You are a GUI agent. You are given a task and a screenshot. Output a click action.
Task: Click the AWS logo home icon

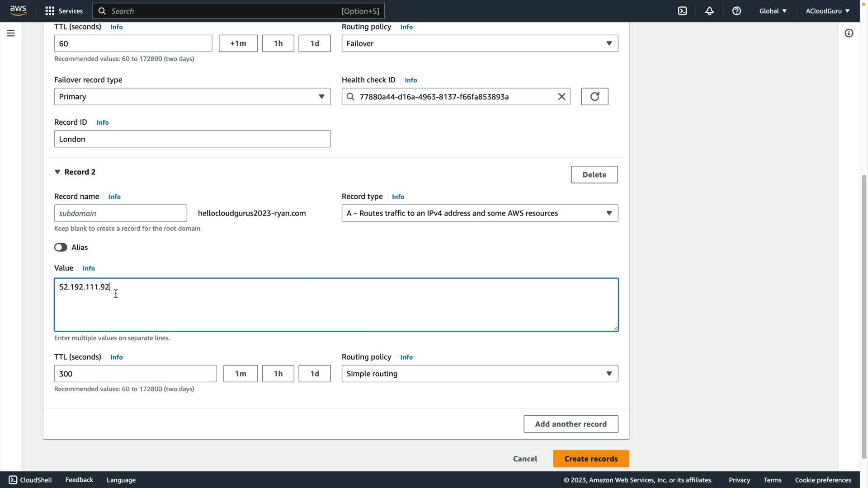pos(18,10)
